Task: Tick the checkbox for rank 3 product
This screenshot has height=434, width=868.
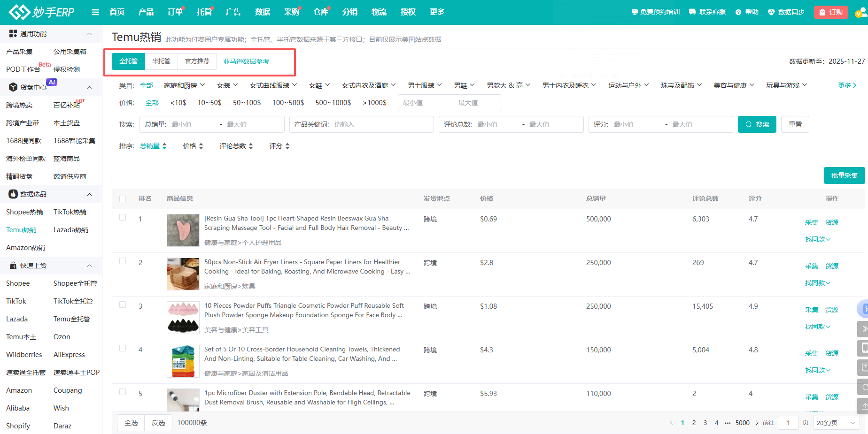Action: coord(123,305)
